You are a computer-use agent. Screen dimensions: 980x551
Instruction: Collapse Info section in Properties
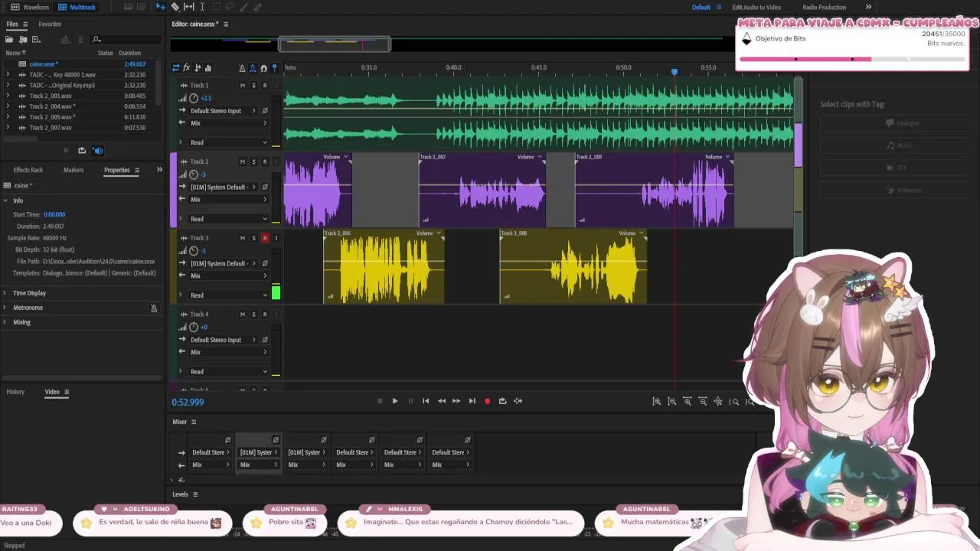[x=5, y=201]
